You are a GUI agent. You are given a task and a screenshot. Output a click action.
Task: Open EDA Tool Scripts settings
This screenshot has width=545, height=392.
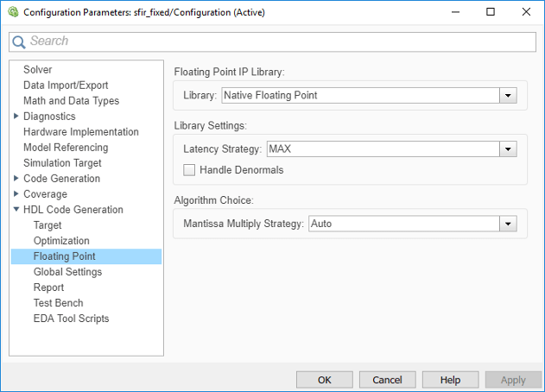click(72, 319)
